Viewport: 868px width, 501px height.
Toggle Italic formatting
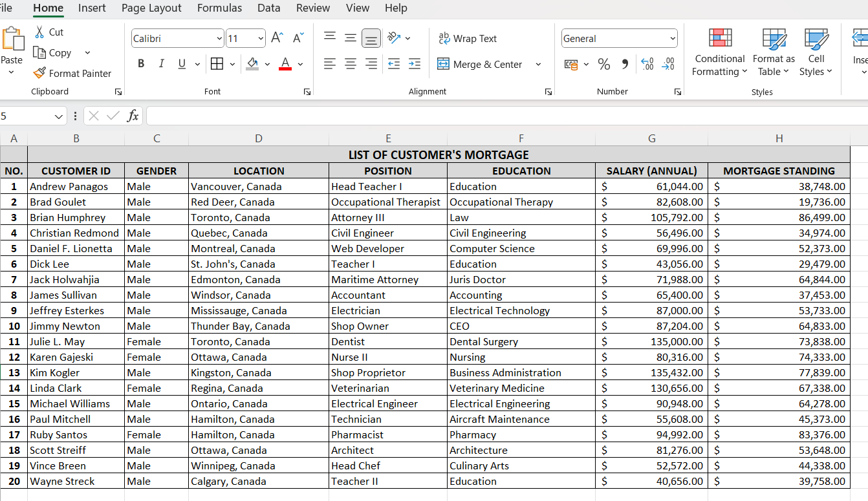pos(162,63)
